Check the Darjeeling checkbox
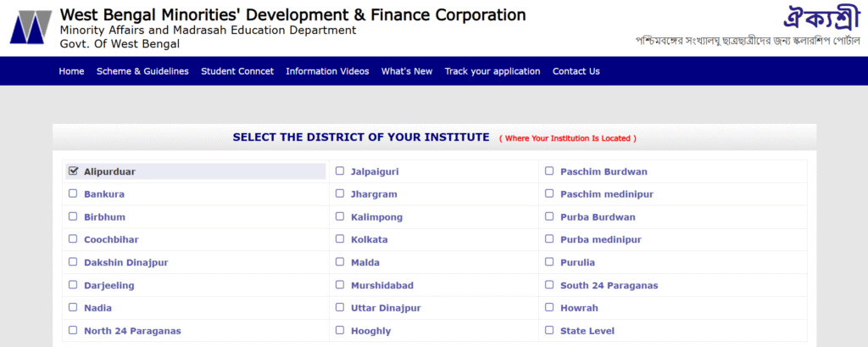This screenshot has width=868, height=347. (73, 285)
